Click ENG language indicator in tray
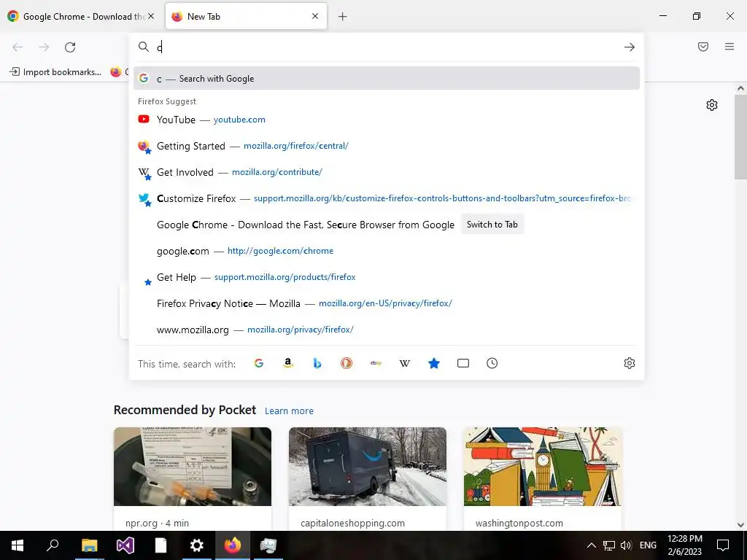747x560 pixels. click(x=648, y=545)
